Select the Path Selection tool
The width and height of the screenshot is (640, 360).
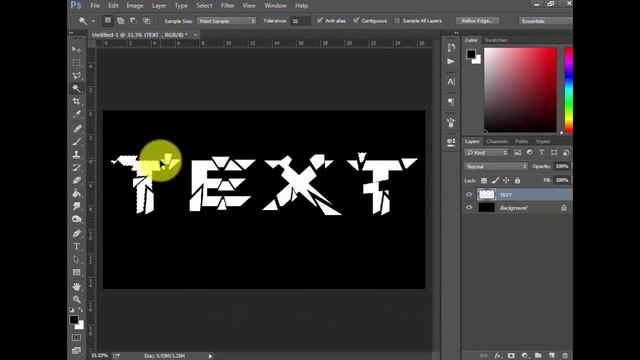[76, 259]
